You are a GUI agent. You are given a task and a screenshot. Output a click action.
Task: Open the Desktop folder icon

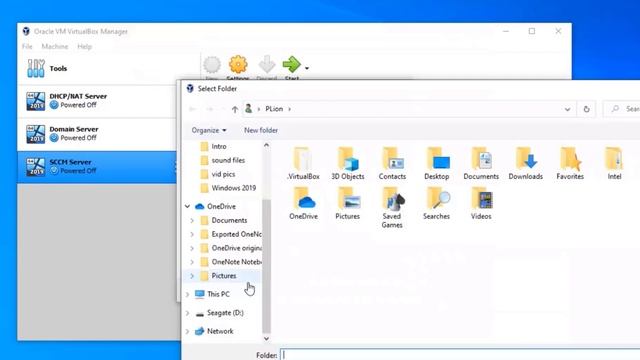(x=436, y=163)
